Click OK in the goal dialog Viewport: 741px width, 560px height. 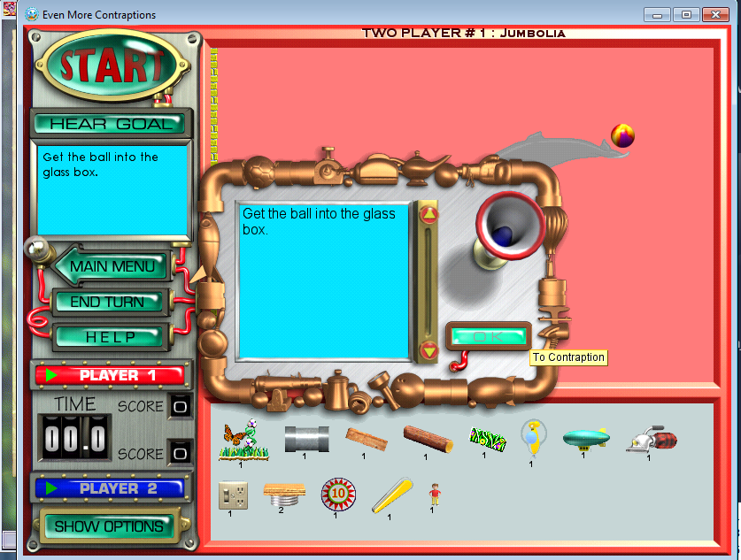pos(488,337)
